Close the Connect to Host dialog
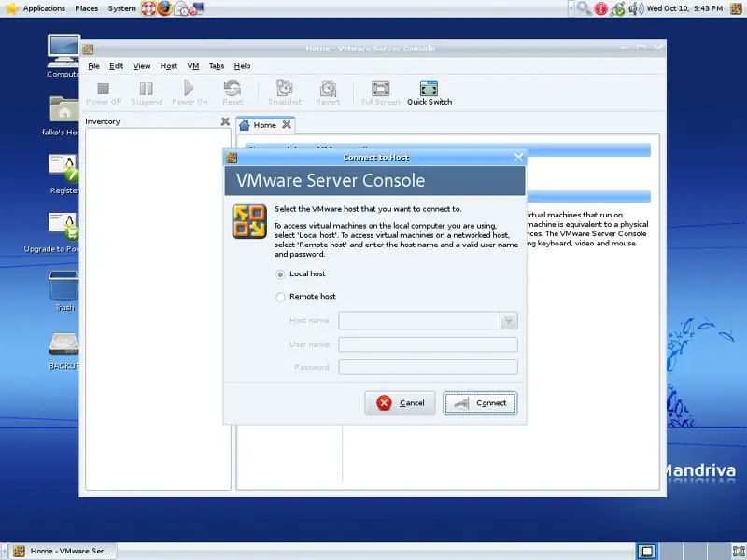The width and height of the screenshot is (747, 560). tap(518, 157)
